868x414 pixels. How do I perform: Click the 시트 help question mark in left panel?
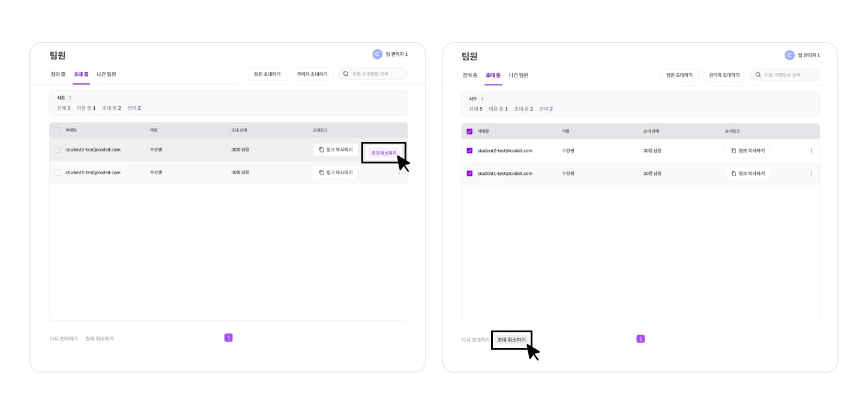pos(70,98)
